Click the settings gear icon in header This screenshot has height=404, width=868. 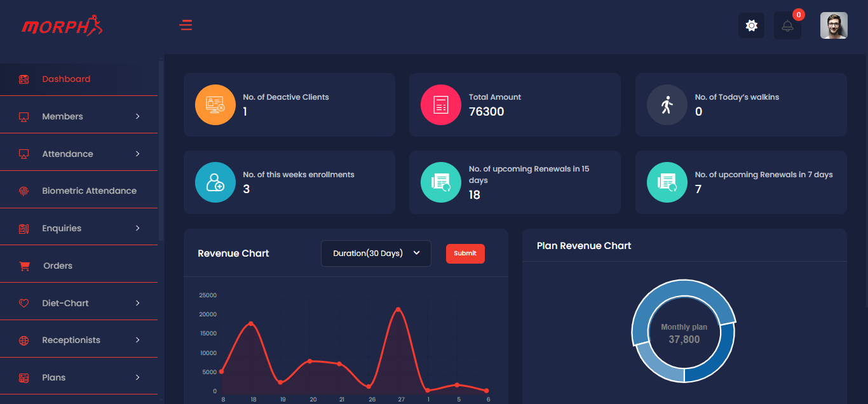[751, 25]
